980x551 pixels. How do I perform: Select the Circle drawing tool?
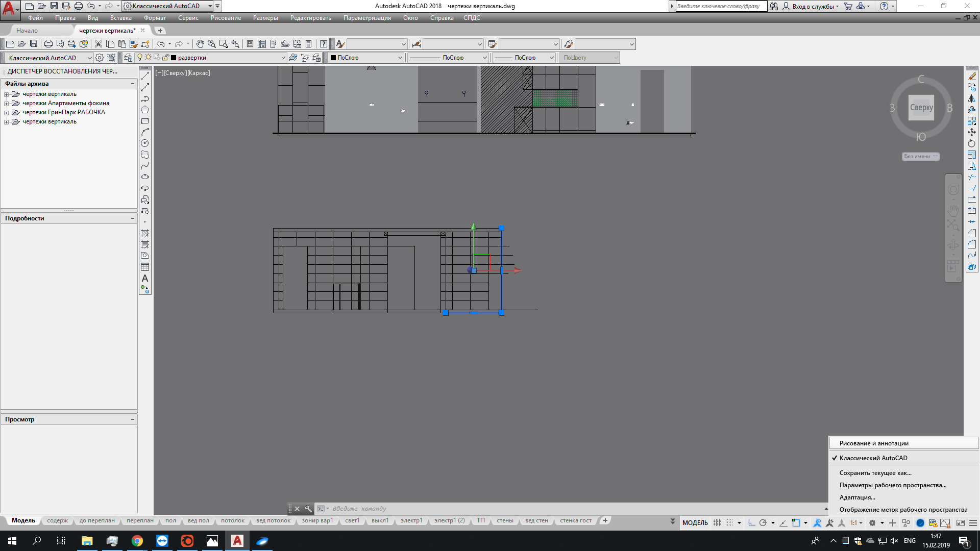point(145,143)
